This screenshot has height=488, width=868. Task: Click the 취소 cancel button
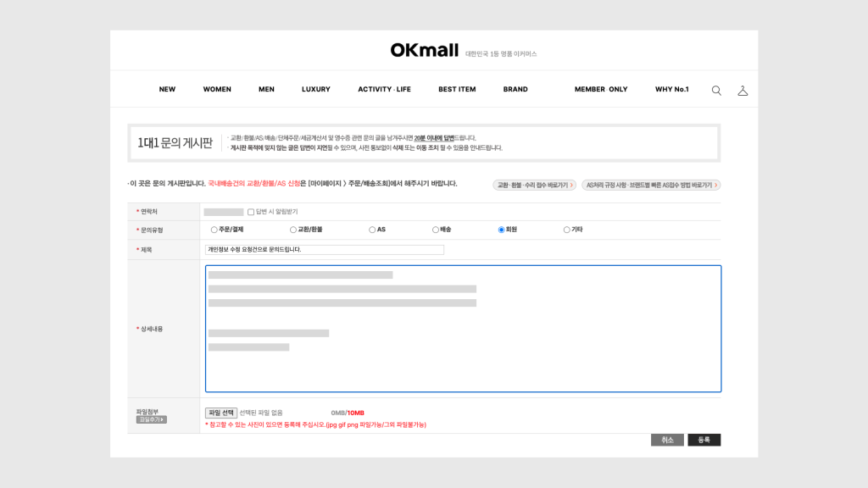click(x=667, y=440)
